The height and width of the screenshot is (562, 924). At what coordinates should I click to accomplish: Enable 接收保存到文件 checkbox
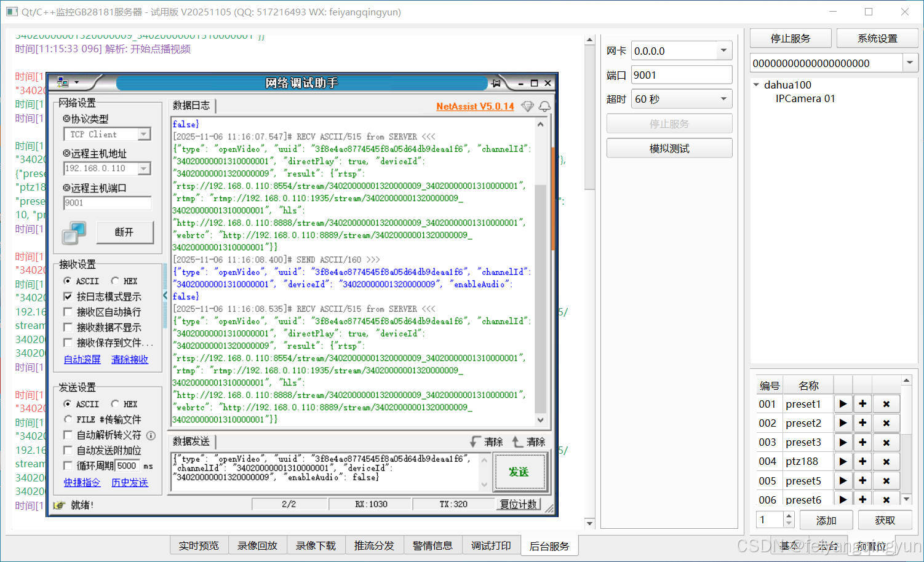point(68,342)
